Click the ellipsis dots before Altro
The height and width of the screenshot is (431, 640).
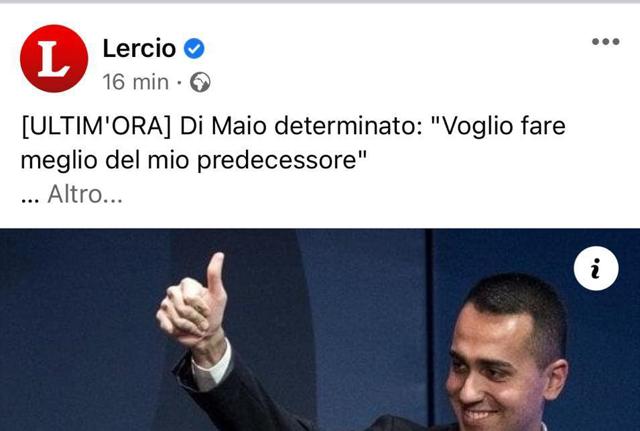tap(30, 200)
